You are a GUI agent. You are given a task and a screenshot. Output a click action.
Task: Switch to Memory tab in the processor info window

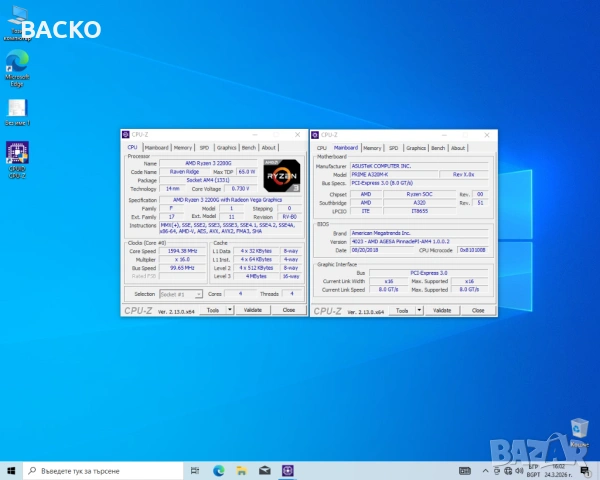[183, 147]
